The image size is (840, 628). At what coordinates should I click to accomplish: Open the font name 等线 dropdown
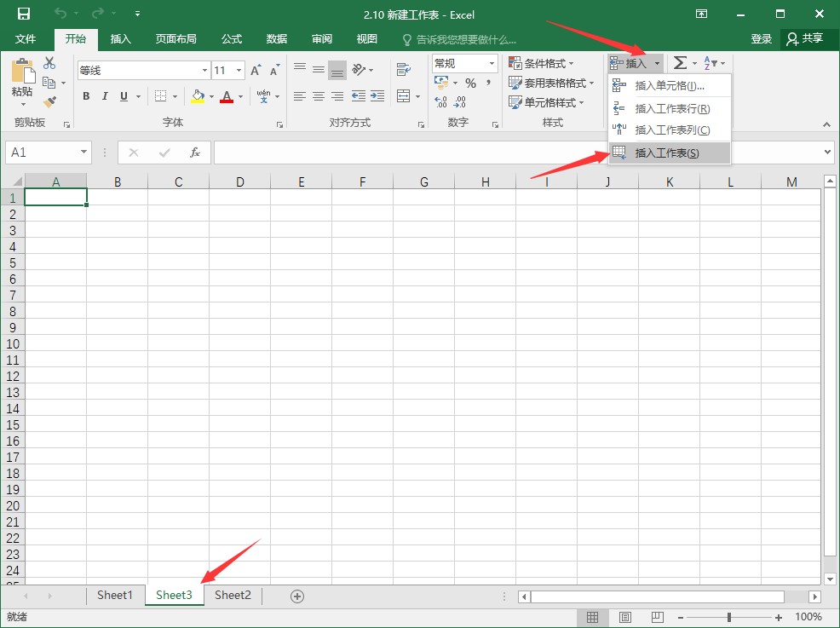(x=204, y=71)
